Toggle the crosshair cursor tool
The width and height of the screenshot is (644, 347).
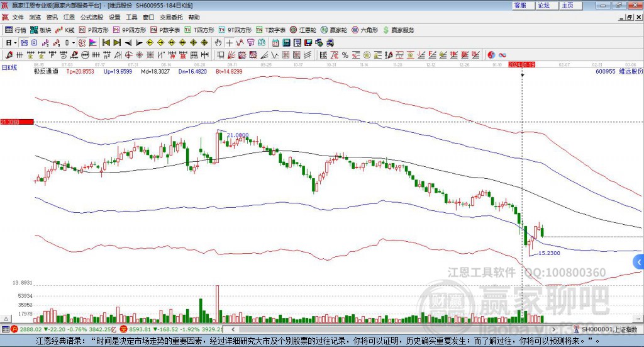pyautogui.click(x=229, y=43)
